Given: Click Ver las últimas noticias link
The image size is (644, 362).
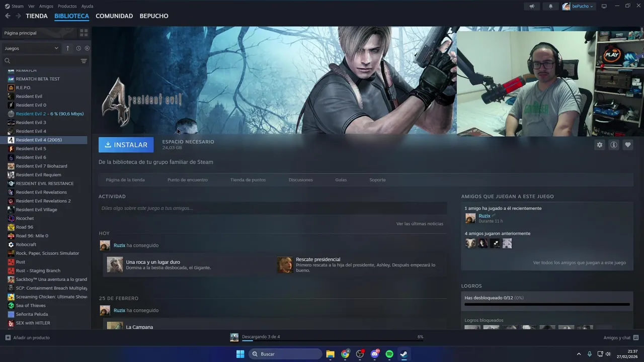Looking at the screenshot, I should pyautogui.click(x=420, y=224).
